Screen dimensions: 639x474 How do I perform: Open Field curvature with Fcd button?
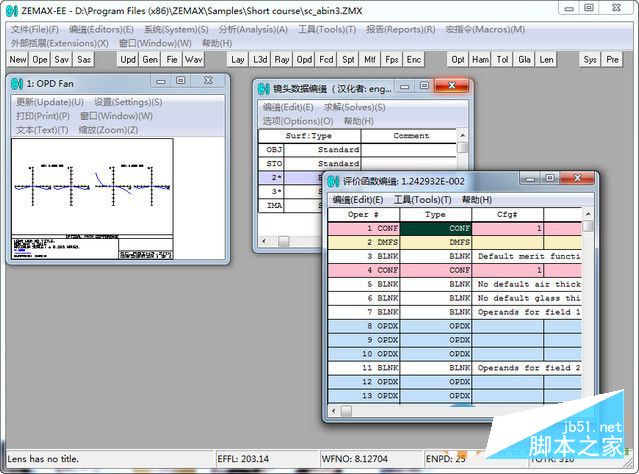coord(326,60)
